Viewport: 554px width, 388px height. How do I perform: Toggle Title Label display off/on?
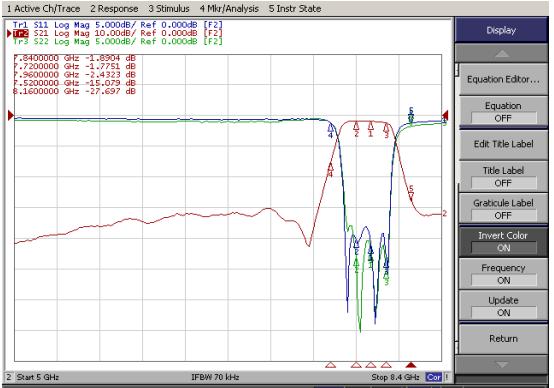pyautogui.click(x=503, y=177)
